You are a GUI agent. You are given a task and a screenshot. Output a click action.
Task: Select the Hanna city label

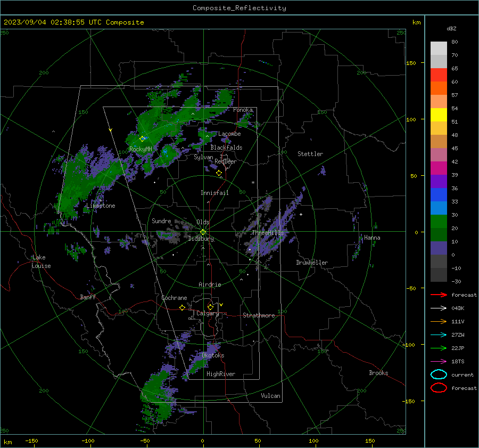372,238
